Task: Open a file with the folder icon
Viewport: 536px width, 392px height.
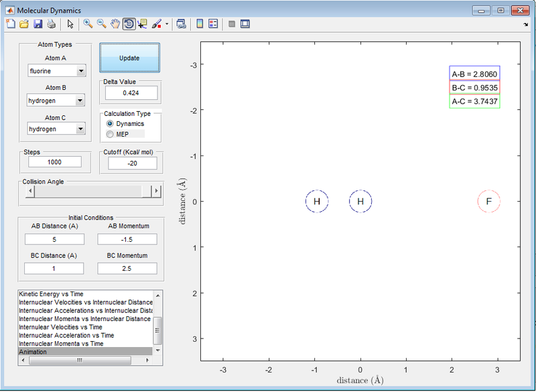Action: 23,24
